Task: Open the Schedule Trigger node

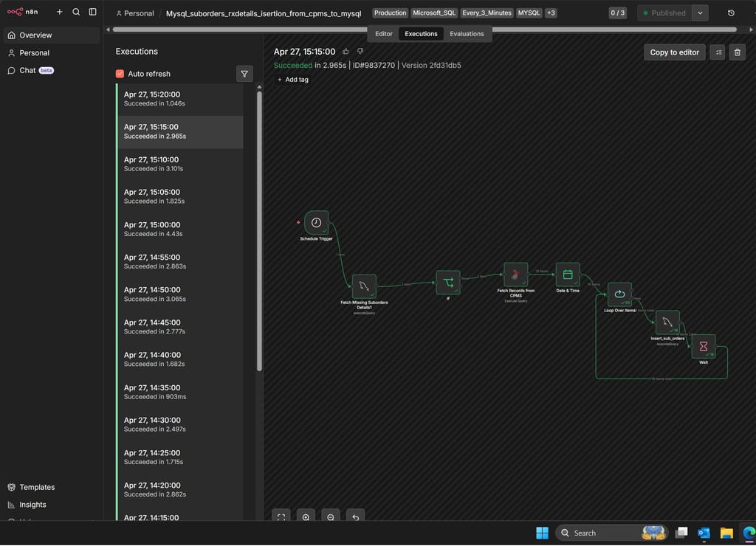Action: (316, 223)
